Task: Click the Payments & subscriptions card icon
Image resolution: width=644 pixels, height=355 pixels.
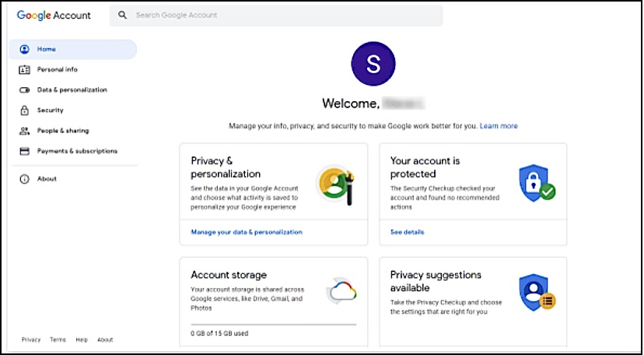Action: click(24, 151)
